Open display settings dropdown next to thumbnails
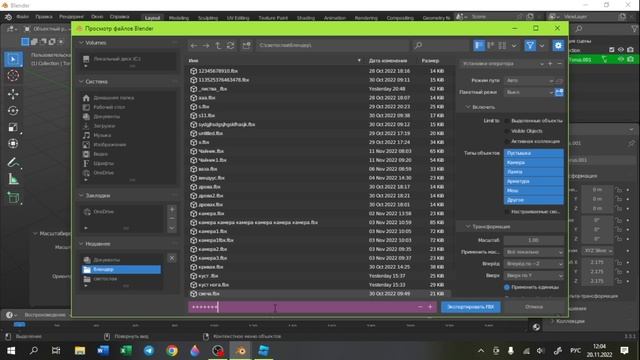The image size is (640, 360). pos(514,46)
